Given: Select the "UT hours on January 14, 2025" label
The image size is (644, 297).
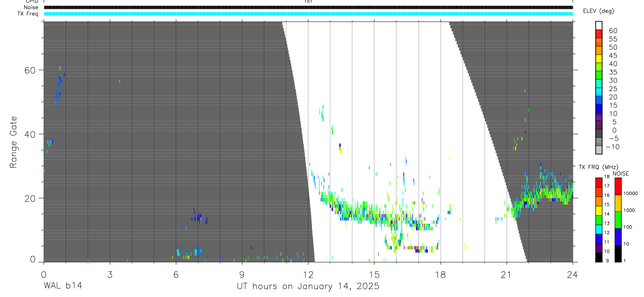Looking at the screenshot, I should (308, 287).
